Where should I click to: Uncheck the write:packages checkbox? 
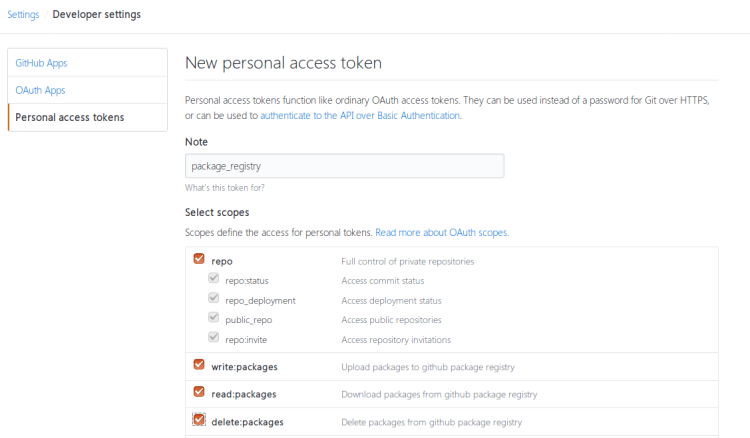tap(199, 365)
